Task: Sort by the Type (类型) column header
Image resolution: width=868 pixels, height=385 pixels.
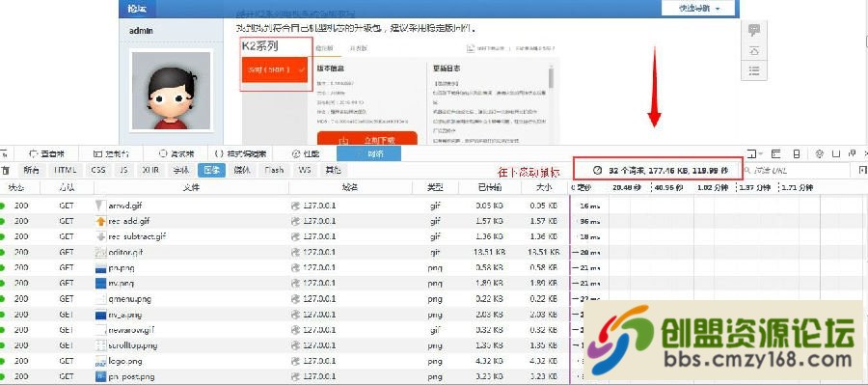Action: (436, 188)
